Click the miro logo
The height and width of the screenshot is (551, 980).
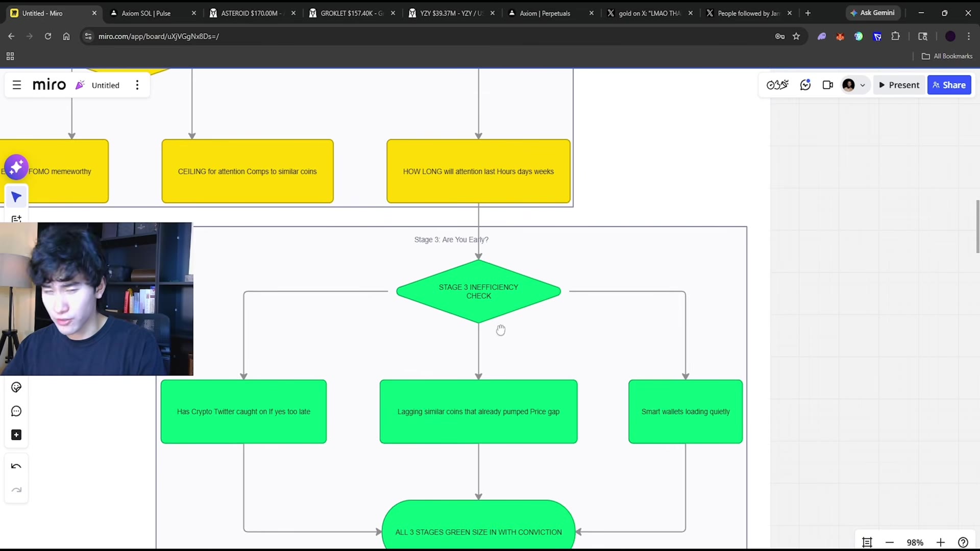(49, 85)
